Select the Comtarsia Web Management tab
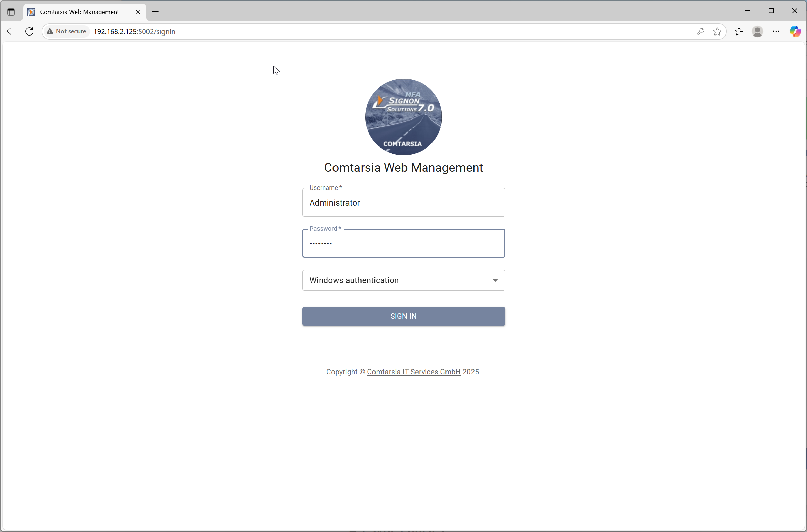This screenshot has height=532, width=807. tap(79, 12)
